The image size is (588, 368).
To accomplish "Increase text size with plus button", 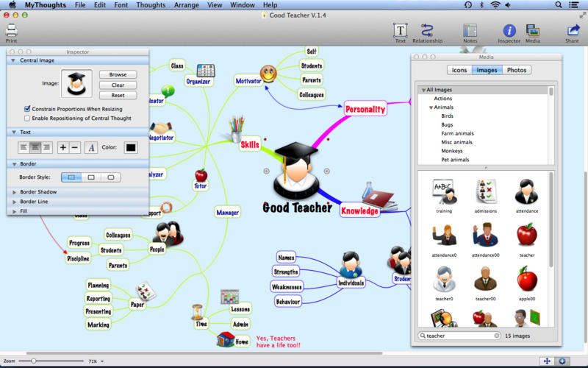I will pyautogui.click(x=63, y=148).
